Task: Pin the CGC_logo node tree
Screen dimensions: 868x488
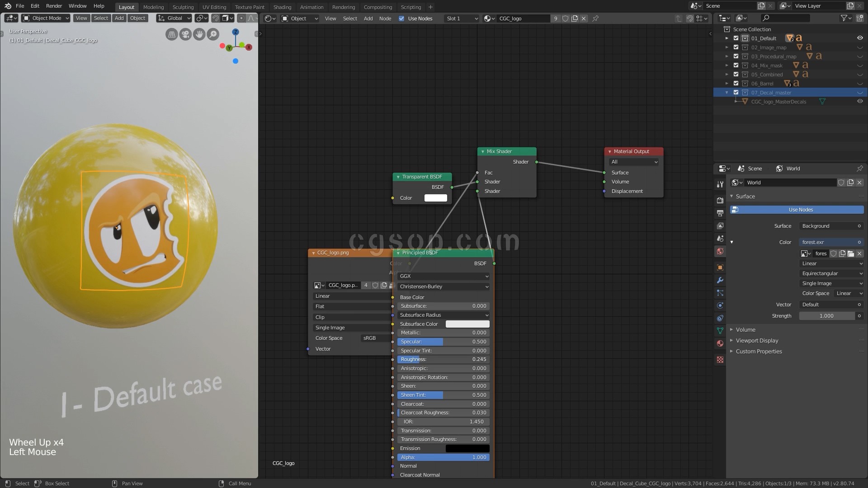Action: pyautogui.click(x=595, y=19)
